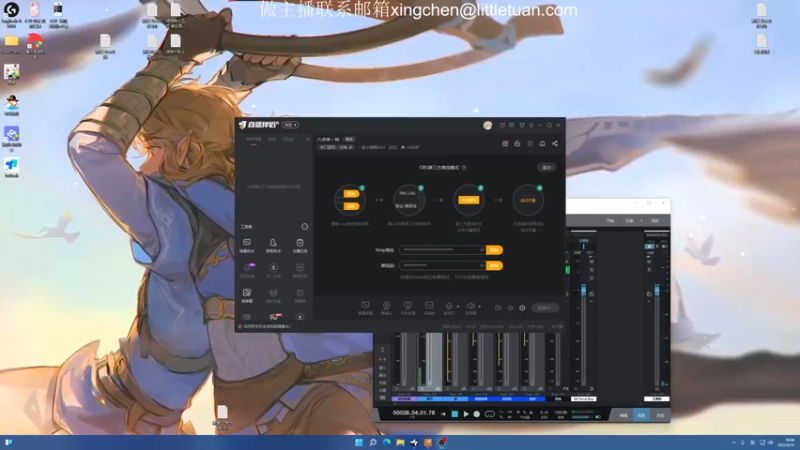The height and width of the screenshot is (450, 800).
Task: Click the Play button in DAW transport
Action: coord(466,414)
